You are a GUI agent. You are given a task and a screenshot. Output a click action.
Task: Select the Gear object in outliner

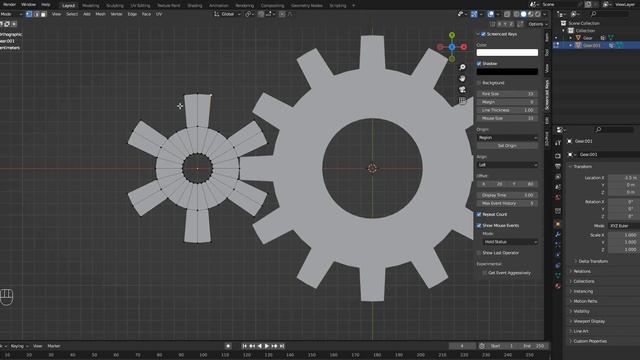coord(588,38)
